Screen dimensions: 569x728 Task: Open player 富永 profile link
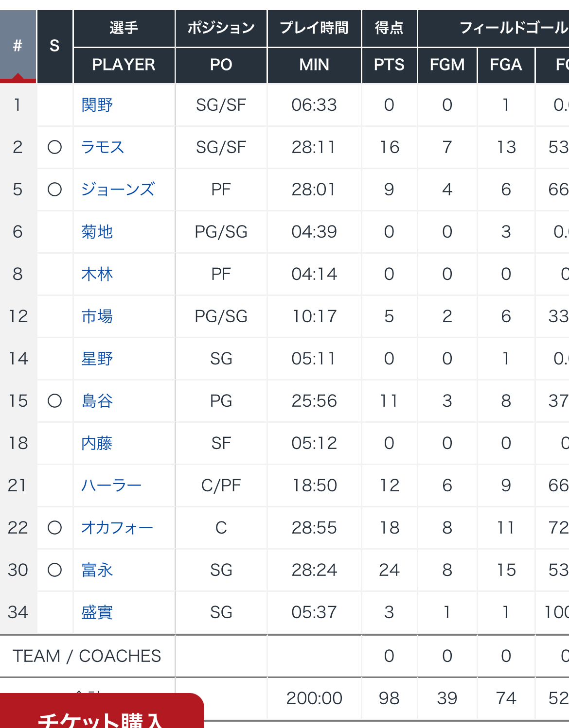(97, 570)
